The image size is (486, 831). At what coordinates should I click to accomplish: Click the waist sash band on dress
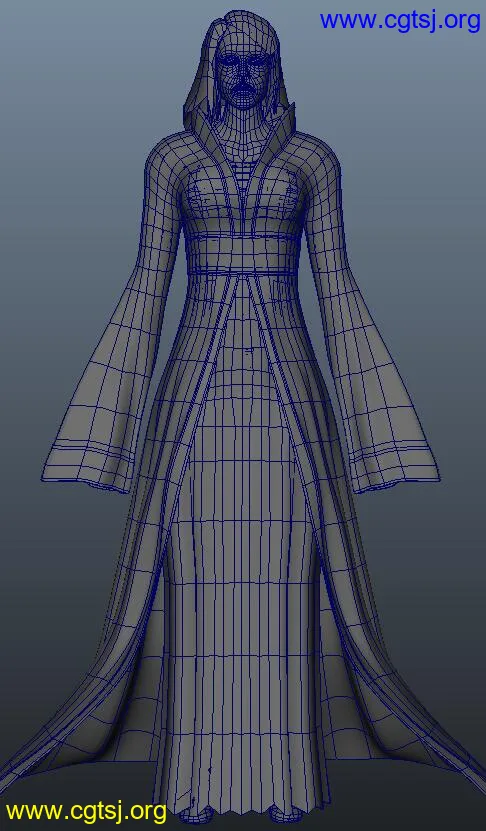tap(242, 255)
